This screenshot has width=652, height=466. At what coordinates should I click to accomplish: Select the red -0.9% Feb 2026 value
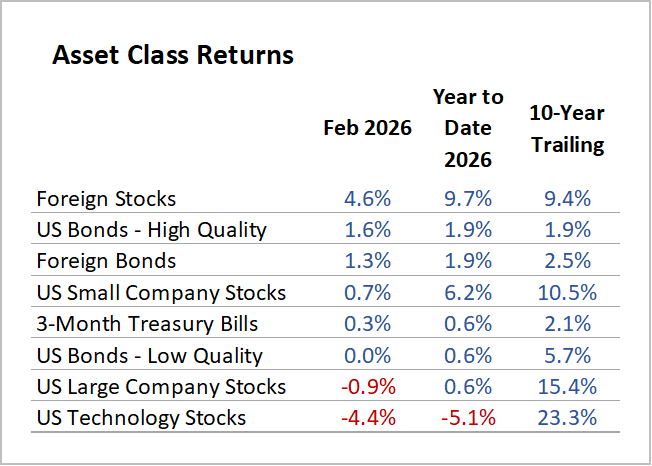coord(365,386)
